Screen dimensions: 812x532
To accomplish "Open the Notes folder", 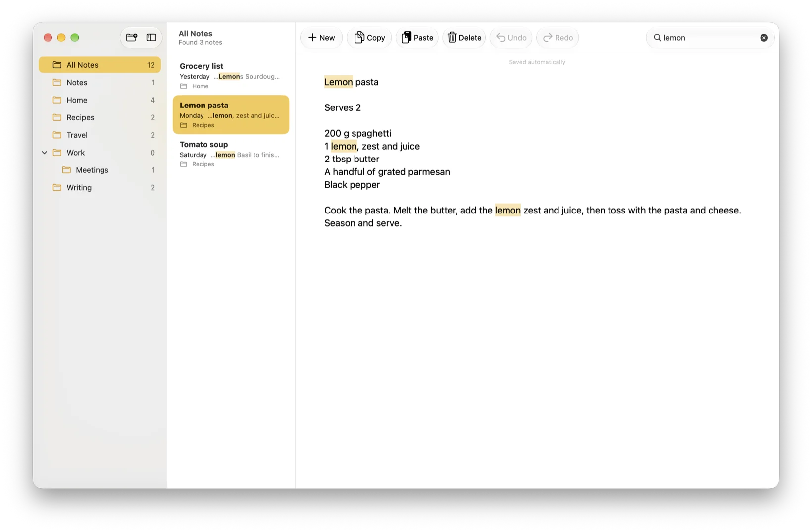I will (x=100, y=82).
